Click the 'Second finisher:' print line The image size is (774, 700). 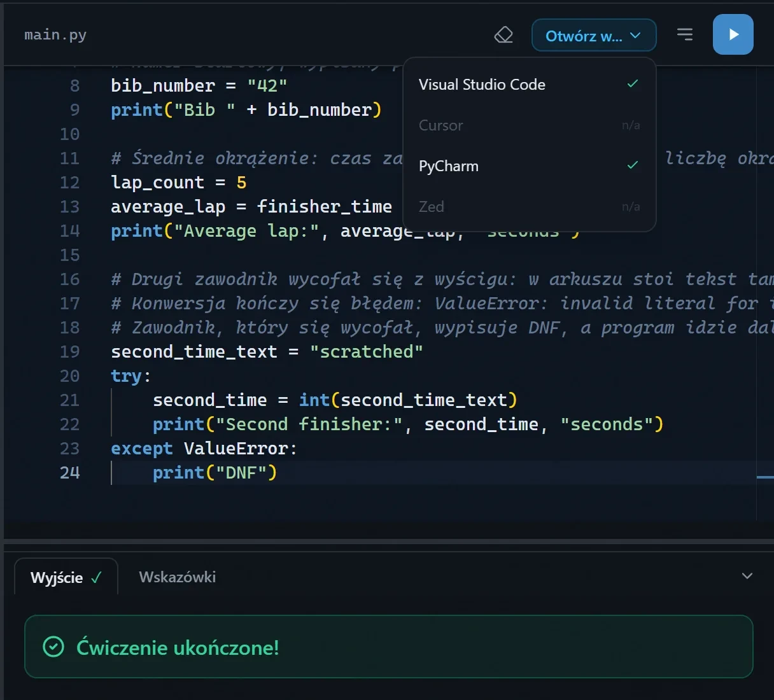(x=408, y=424)
